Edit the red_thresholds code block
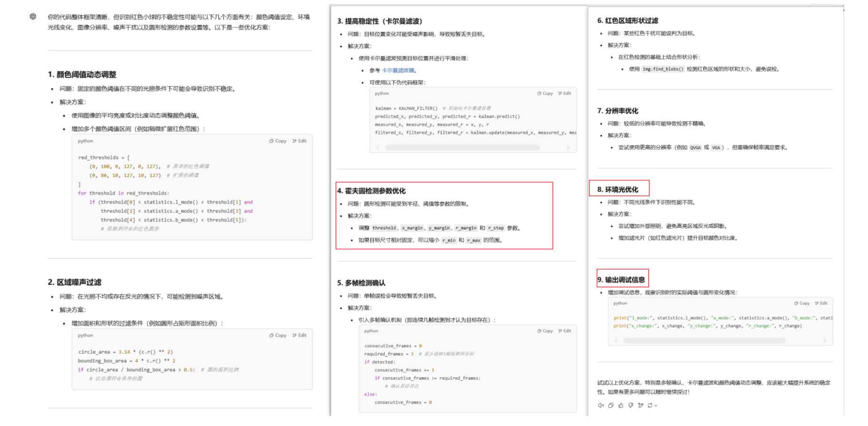 (x=300, y=141)
